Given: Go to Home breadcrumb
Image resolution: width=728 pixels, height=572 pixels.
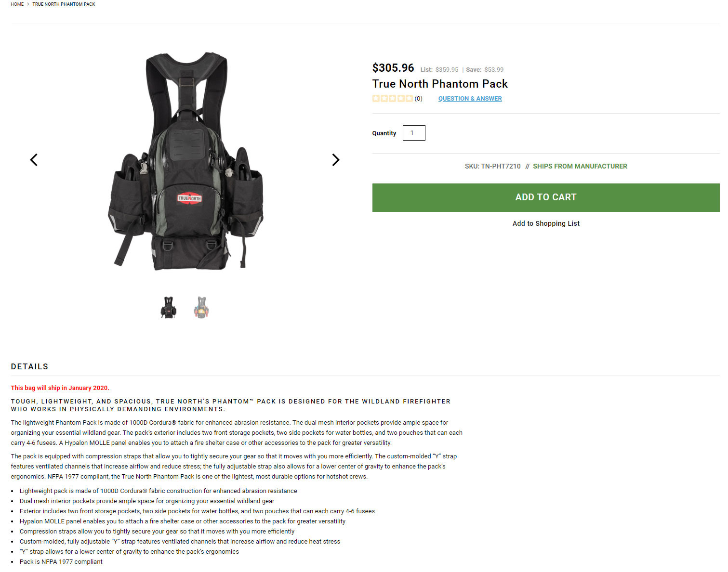Looking at the screenshot, I should click(x=17, y=4).
